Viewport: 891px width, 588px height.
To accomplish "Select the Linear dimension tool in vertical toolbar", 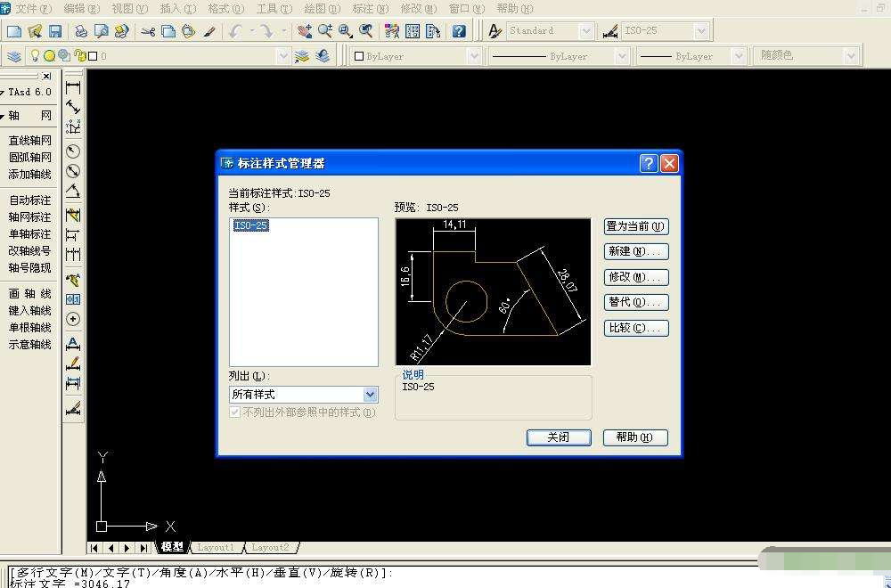I will [73, 88].
